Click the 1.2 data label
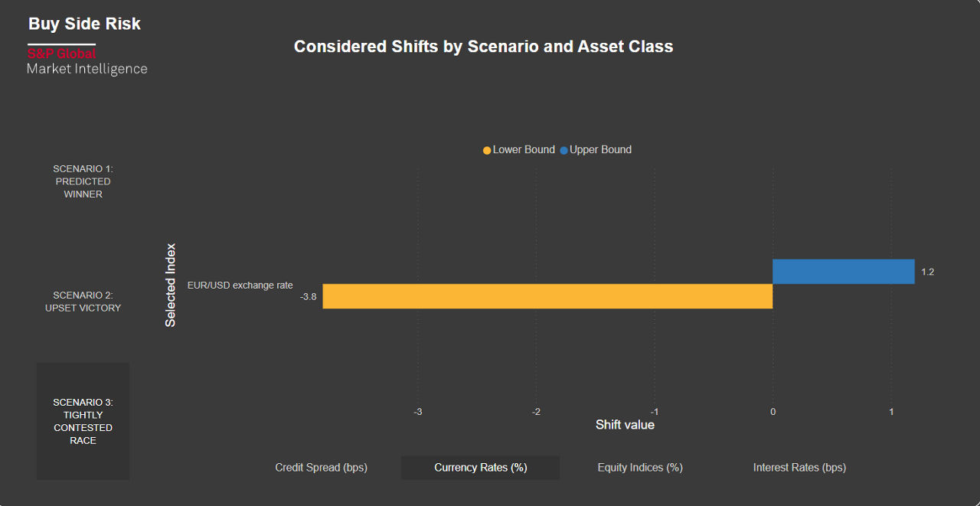This screenshot has width=980, height=506. (927, 272)
